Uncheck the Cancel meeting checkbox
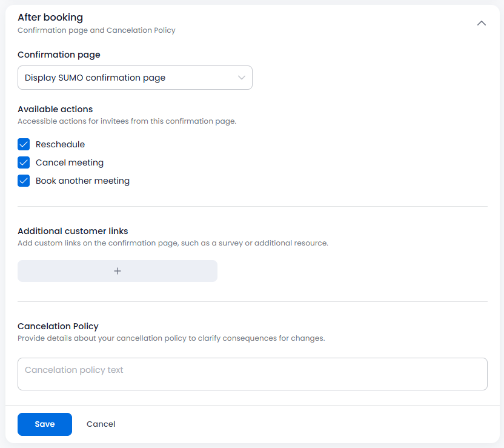Image resolution: width=504 pixels, height=448 pixels. click(x=24, y=162)
